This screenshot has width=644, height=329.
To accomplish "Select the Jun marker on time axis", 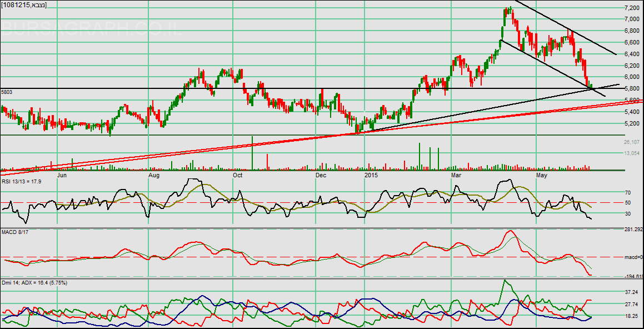I will point(62,175).
